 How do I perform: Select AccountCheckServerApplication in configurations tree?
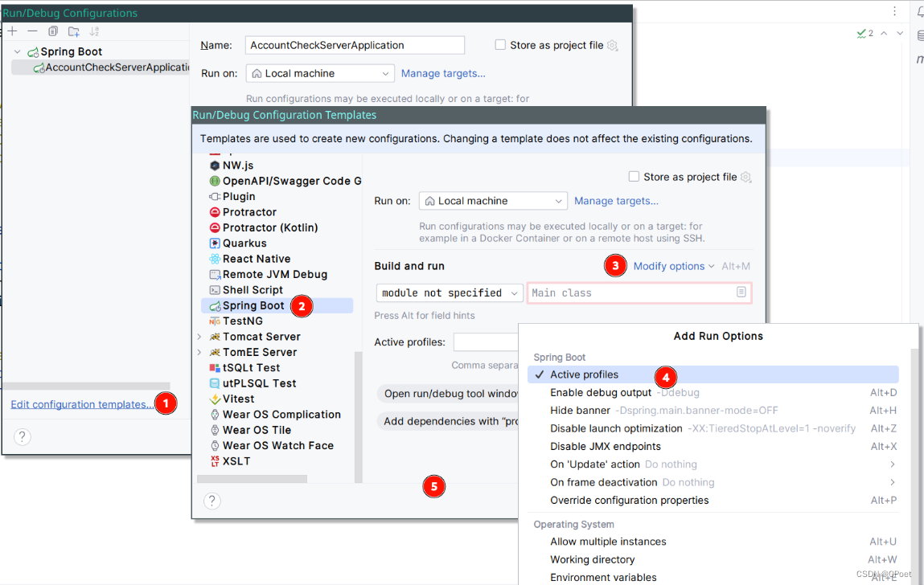101,67
